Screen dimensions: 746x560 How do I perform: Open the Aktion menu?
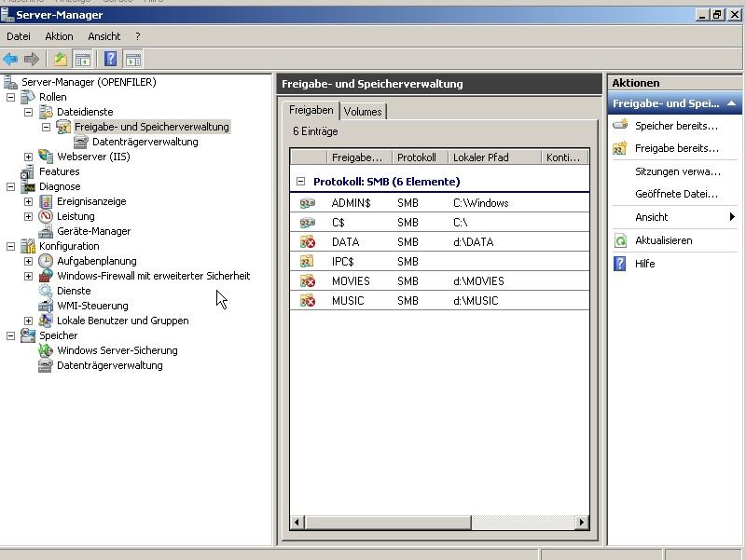pyautogui.click(x=59, y=36)
